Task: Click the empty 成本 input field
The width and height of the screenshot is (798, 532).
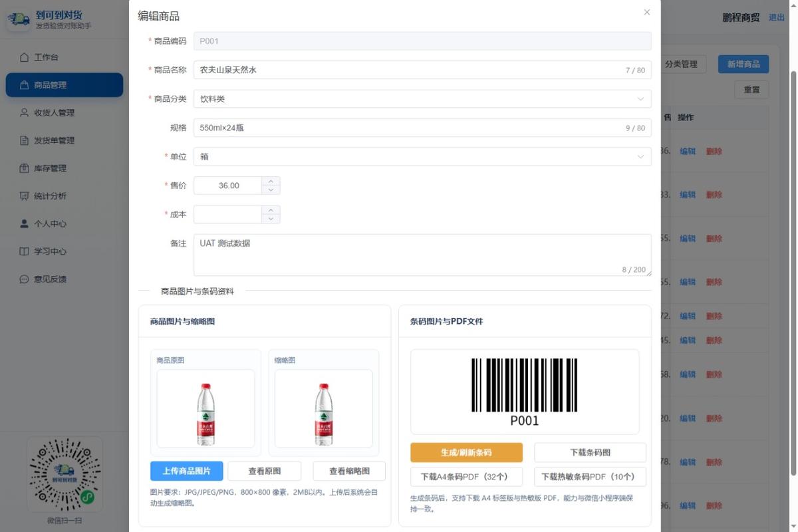Action: click(228, 215)
